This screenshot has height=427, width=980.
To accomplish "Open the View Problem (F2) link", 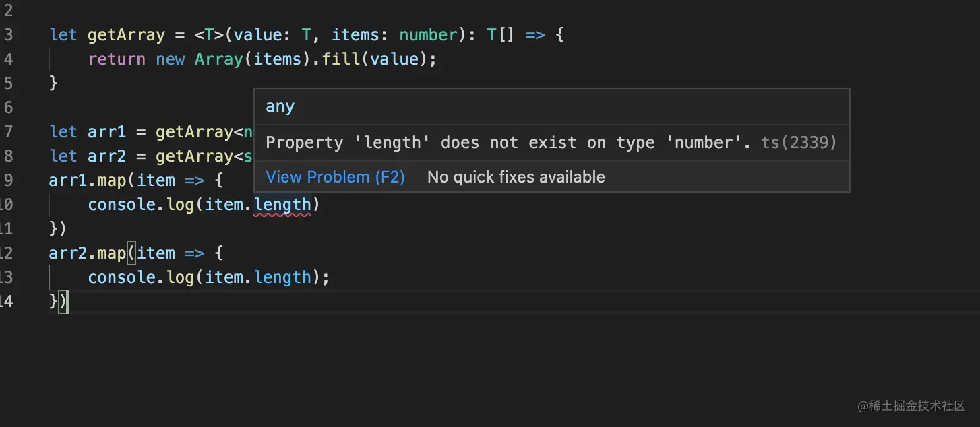I will (335, 177).
